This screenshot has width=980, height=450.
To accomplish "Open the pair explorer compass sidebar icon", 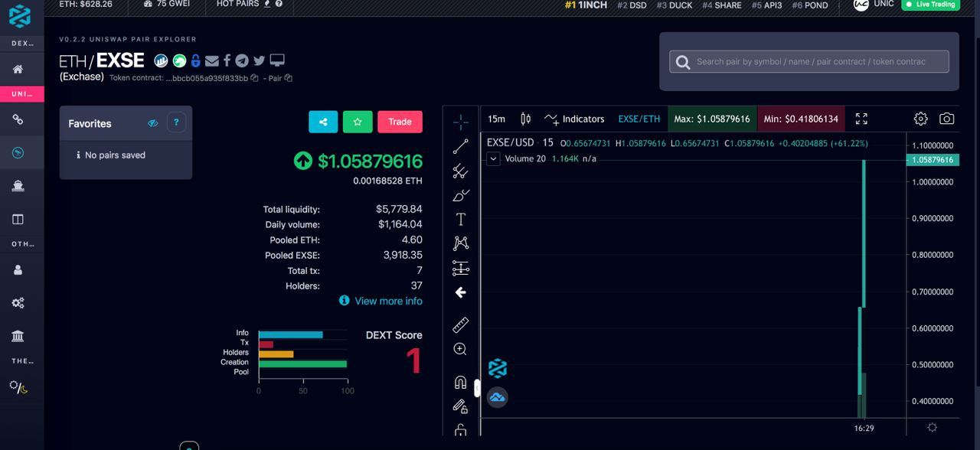I will point(18,153).
